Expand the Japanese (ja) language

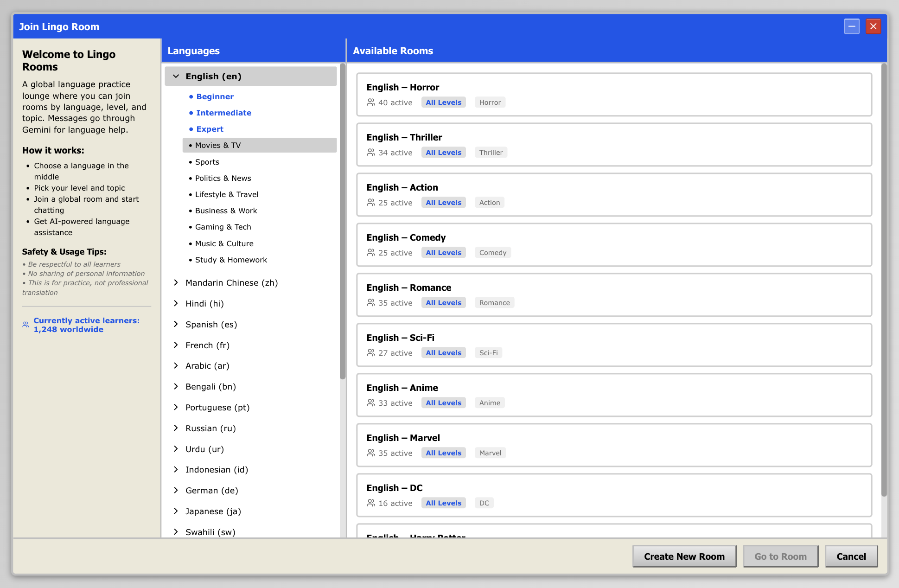point(176,511)
